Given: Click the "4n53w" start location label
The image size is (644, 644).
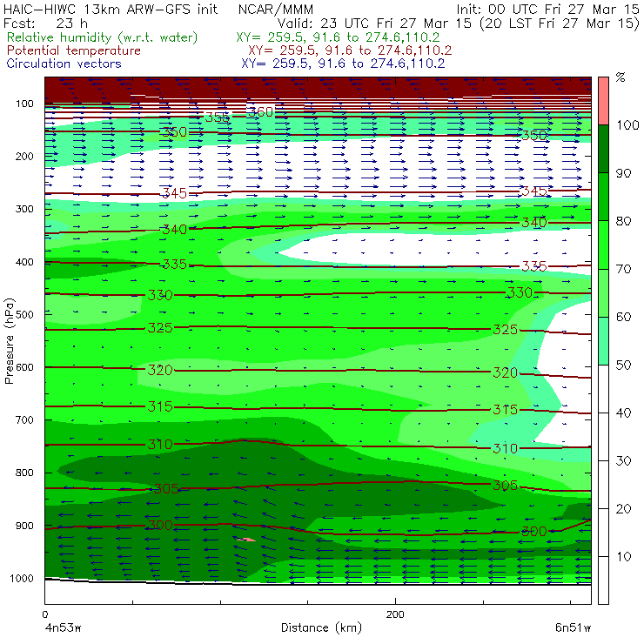Looking at the screenshot, I should (63, 627).
